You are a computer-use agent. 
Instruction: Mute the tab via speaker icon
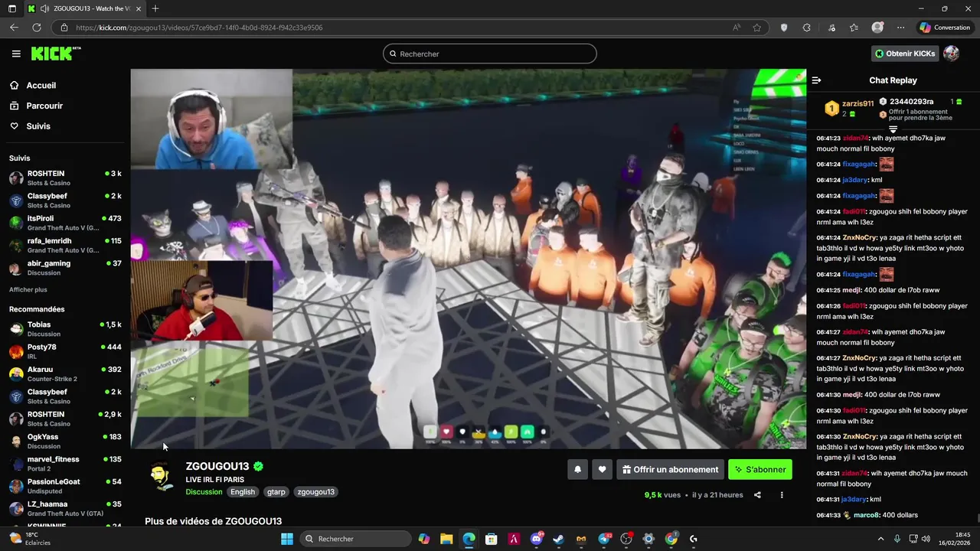pos(44,8)
